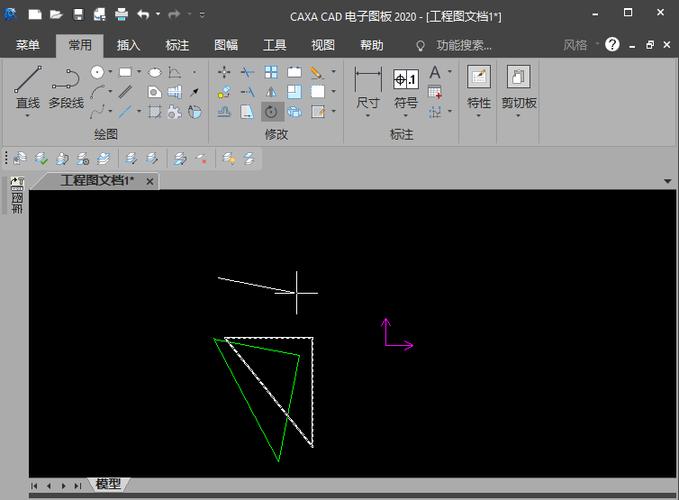The image size is (679, 500).
Task: Choose the move tool in 修改 group
Action: coord(224,72)
